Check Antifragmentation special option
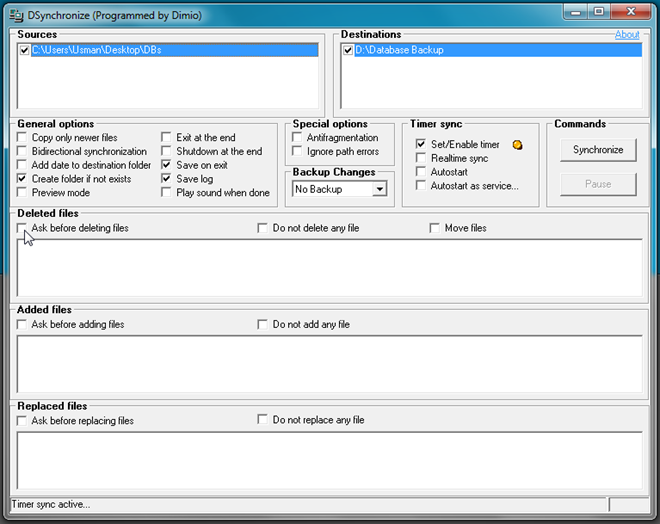This screenshot has height=524, width=660. [297, 137]
